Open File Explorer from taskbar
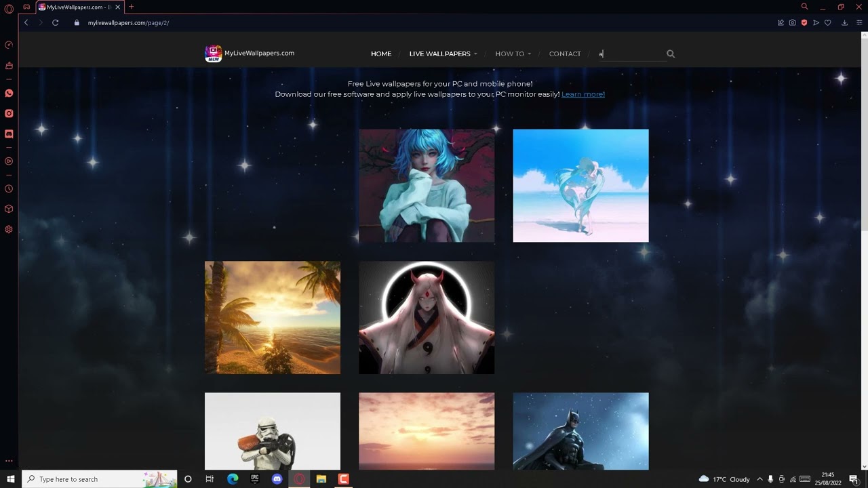 321,479
